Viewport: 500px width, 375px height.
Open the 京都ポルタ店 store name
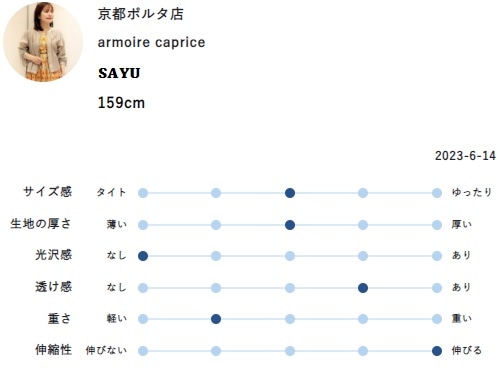coord(141,14)
